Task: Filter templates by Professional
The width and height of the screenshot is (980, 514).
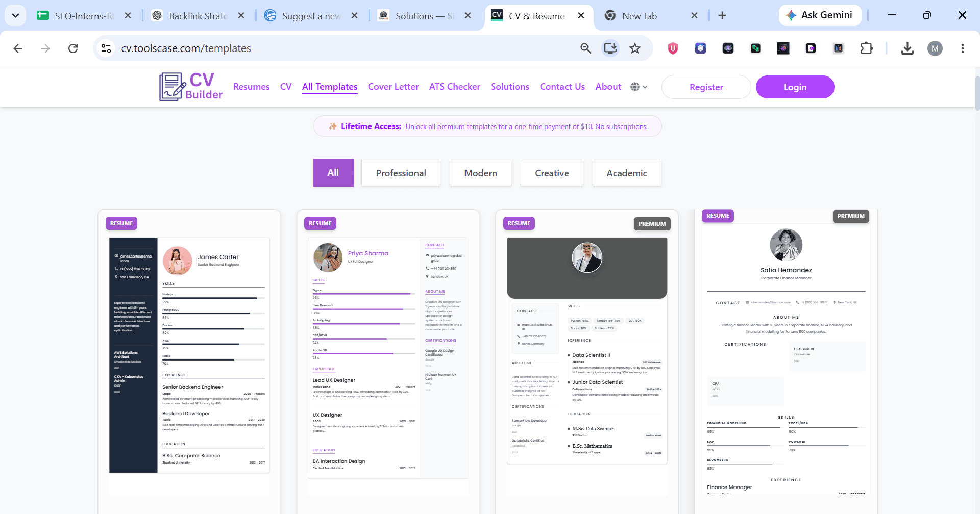Action: [401, 173]
